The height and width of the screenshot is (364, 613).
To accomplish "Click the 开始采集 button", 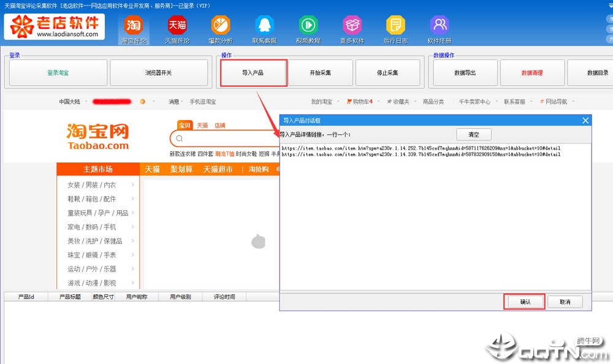I will click(321, 73).
